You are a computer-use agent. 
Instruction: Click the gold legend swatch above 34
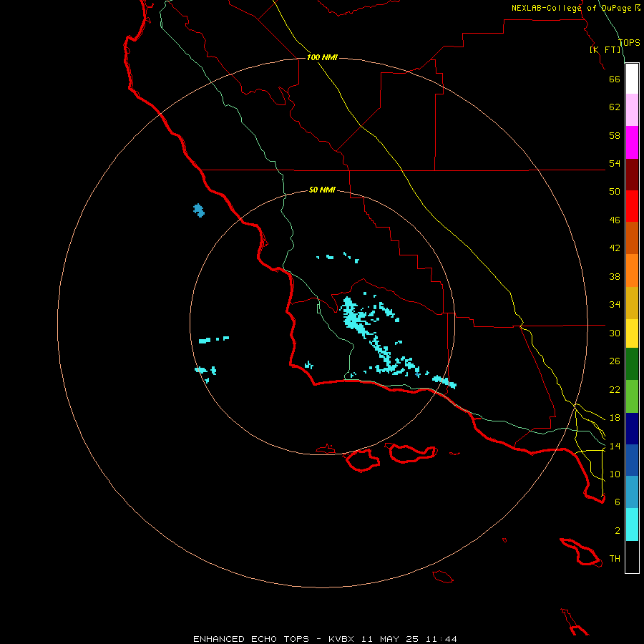point(632,303)
